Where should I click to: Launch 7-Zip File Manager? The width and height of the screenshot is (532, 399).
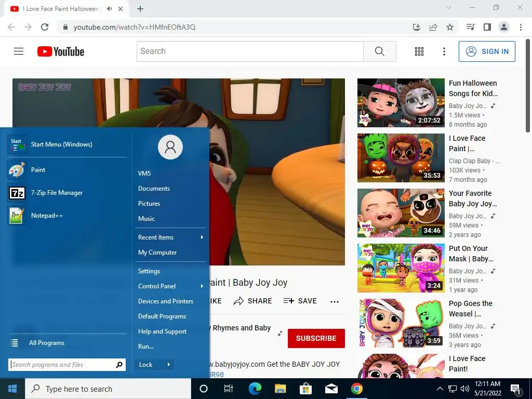point(67,193)
